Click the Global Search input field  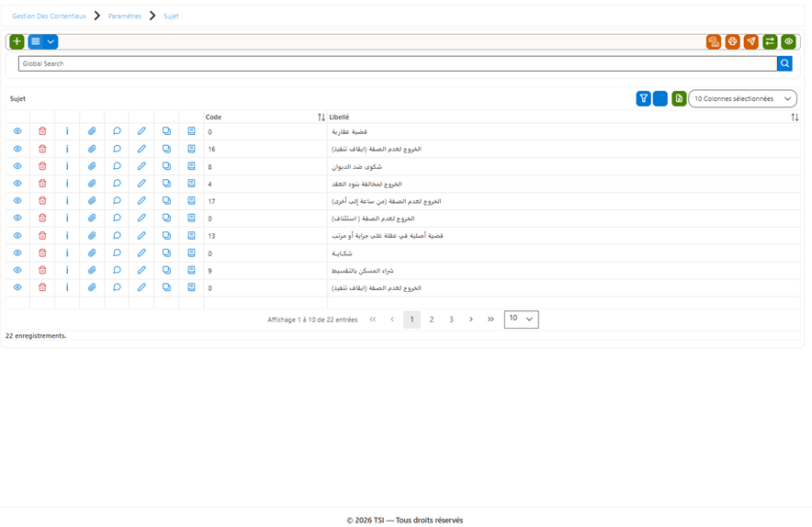pyautogui.click(x=398, y=63)
